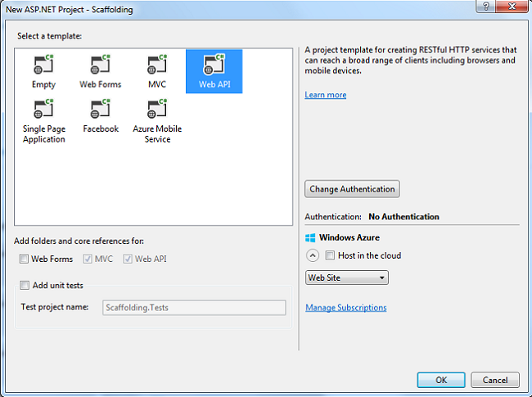This screenshot has width=532, height=397.
Task: Pick the Web API template icon
Action: 214,65
